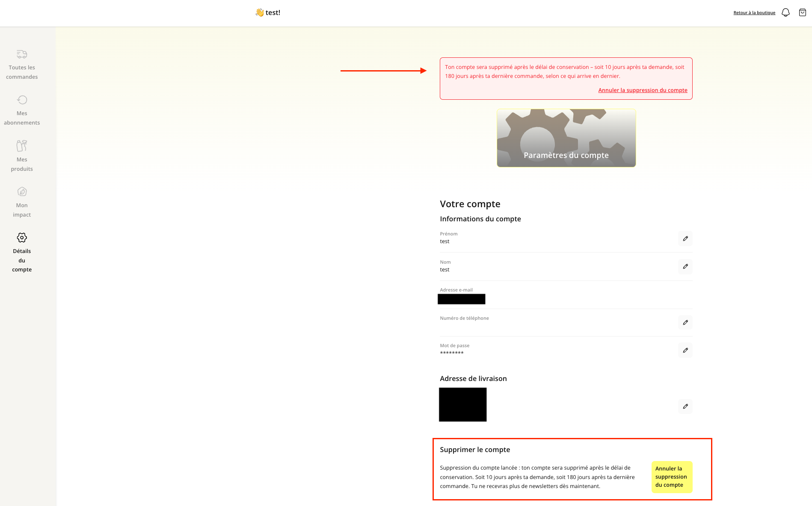Edit the Prénom field pencil icon
The width and height of the screenshot is (812, 506).
point(685,238)
